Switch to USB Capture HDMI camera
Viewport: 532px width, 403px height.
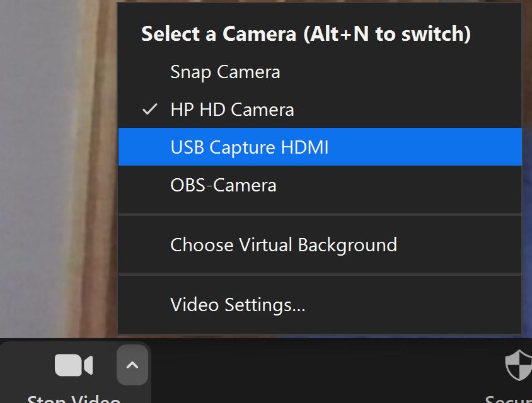point(250,147)
